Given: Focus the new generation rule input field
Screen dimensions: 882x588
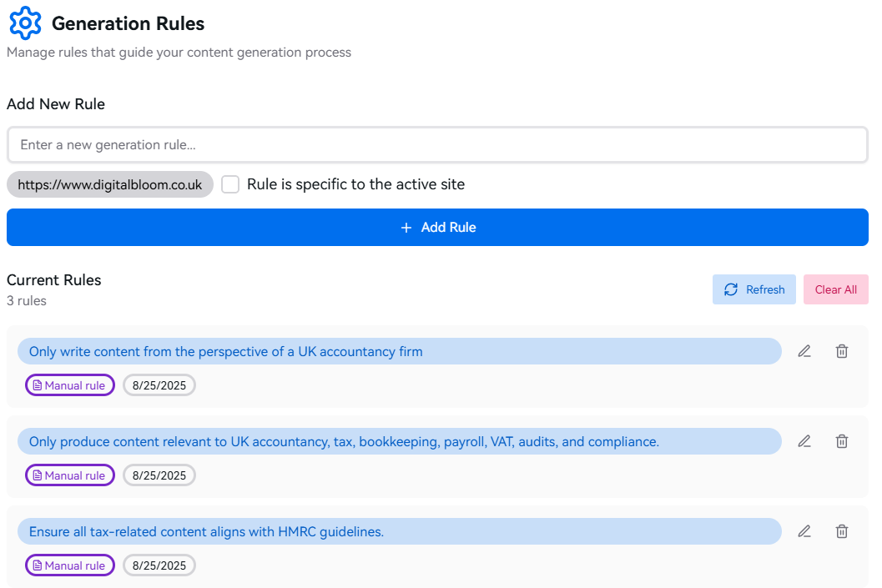Looking at the screenshot, I should (x=437, y=145).
